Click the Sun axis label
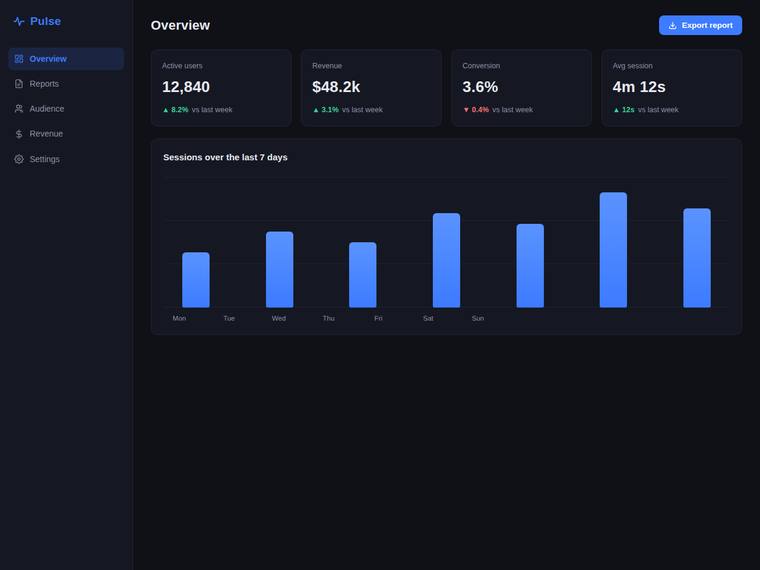Viewport: 760px width, 570px height. click(478, 318)
